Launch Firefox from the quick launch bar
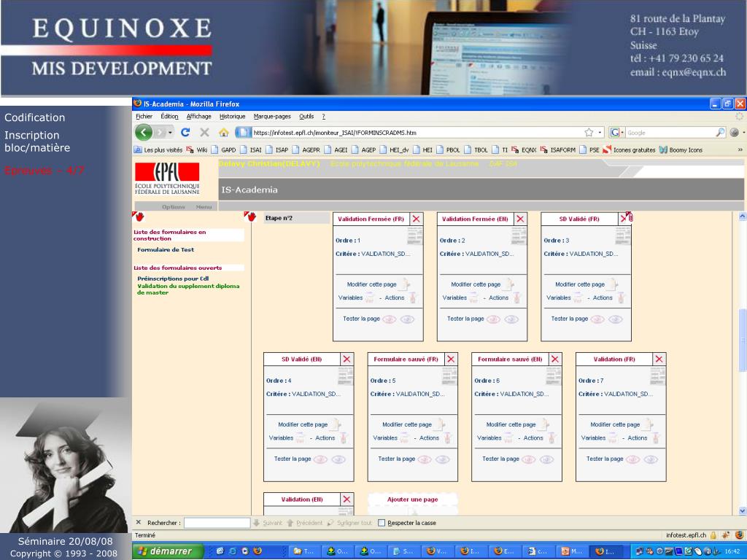The image size is (747, 560). coord(258,551)
